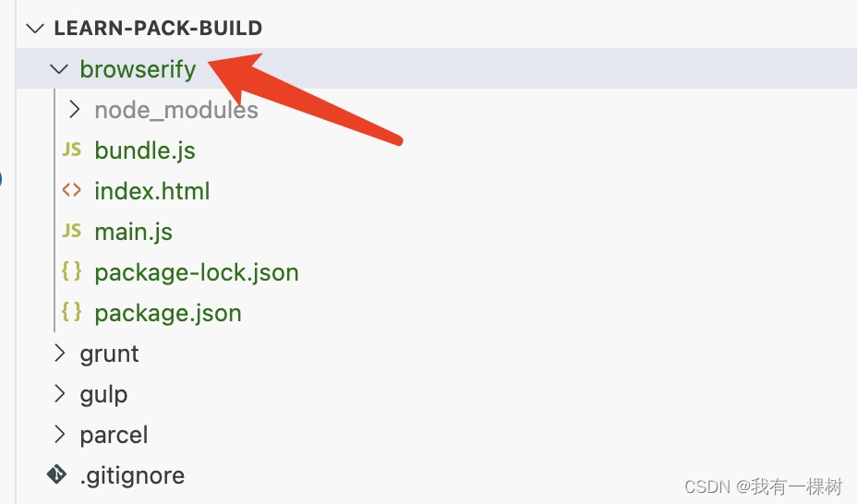Select the browserify folder name
The width and height of the screenshot is (857, 504).
pos(138,69)
